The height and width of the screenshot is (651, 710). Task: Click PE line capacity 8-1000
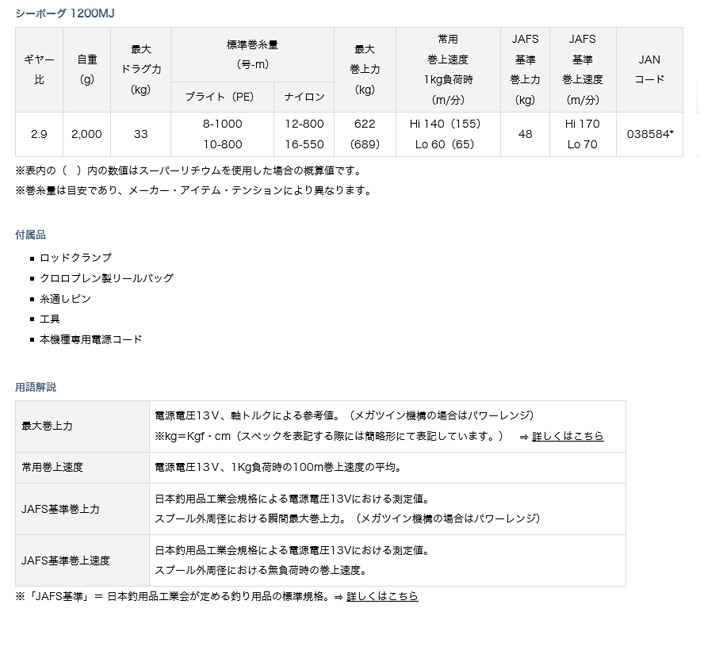222,124
